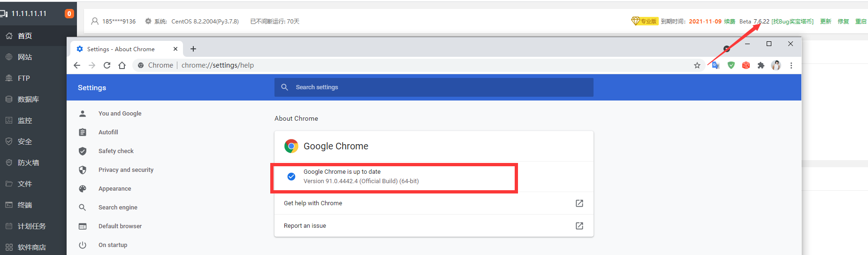
Task: Open Search engine settings
Action: click(x=118, y=207)
